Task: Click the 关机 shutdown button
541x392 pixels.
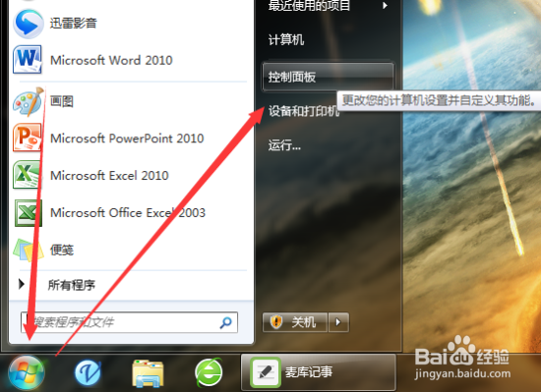Action: (295, 322)
